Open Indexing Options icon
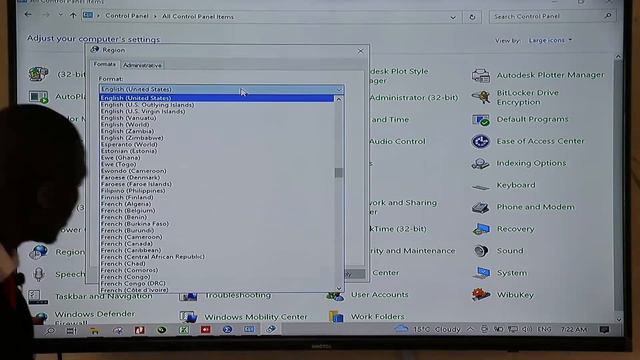640x360 pixels. click(480, 163)
